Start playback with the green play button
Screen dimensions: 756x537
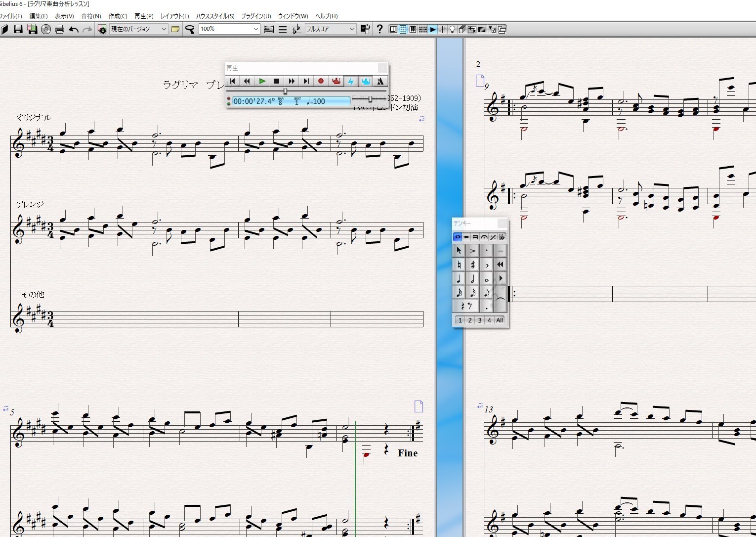(262, 81)
